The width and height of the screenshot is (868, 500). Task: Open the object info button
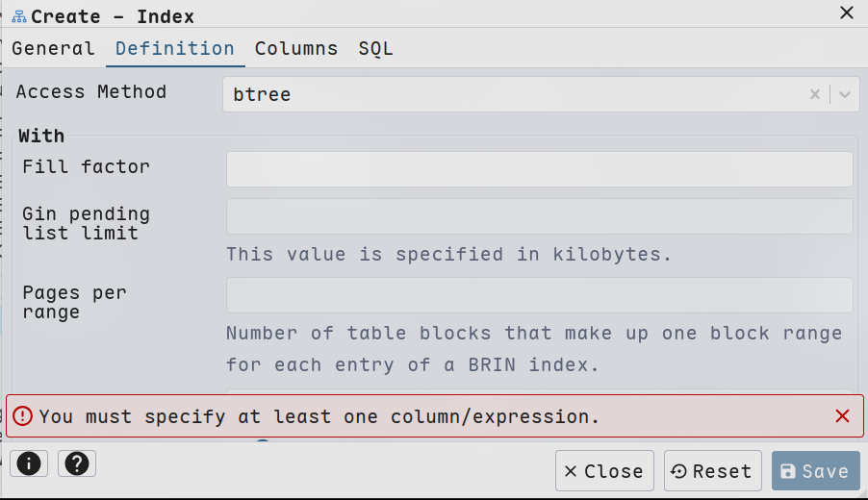[x=29, y=463]
